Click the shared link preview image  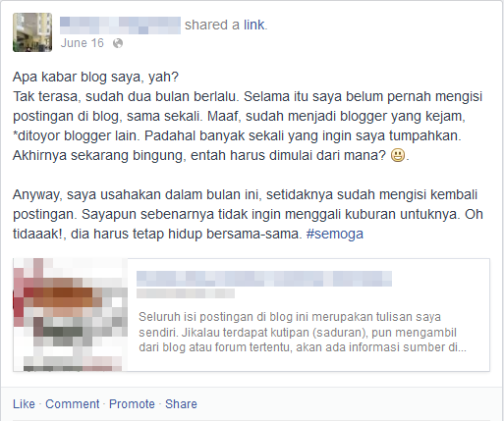(70, 315)
